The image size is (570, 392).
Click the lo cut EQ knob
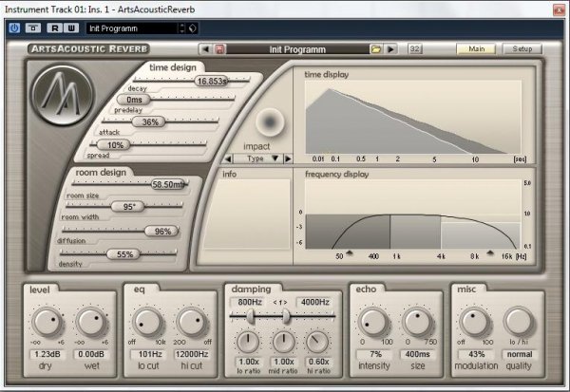(x=148, y=322)
